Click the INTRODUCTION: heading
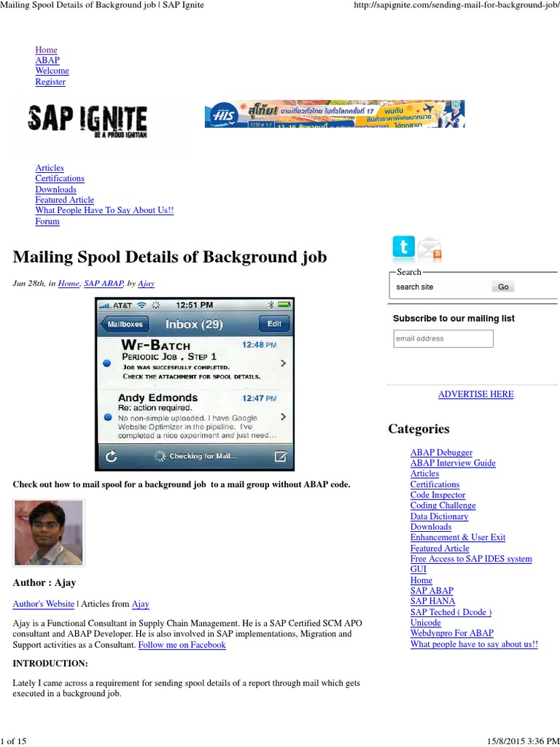The height and width of the screenshot is (747, 560). tap(50, 664)
